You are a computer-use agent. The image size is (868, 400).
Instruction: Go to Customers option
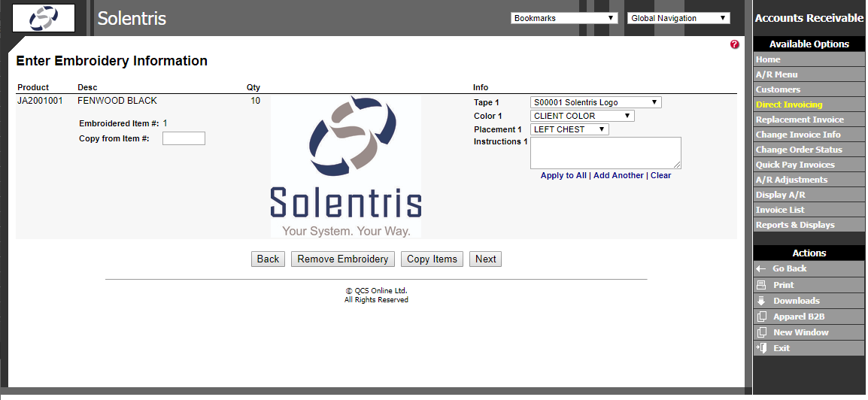coord(809,89)
